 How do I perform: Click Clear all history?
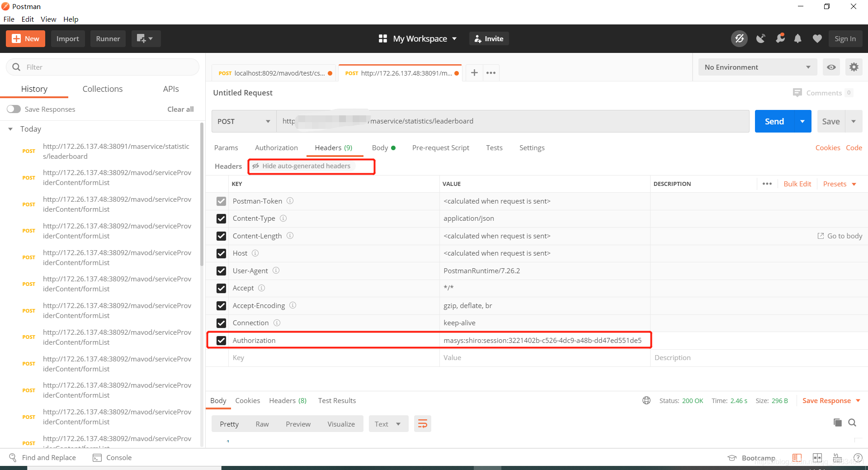point(180,109)
